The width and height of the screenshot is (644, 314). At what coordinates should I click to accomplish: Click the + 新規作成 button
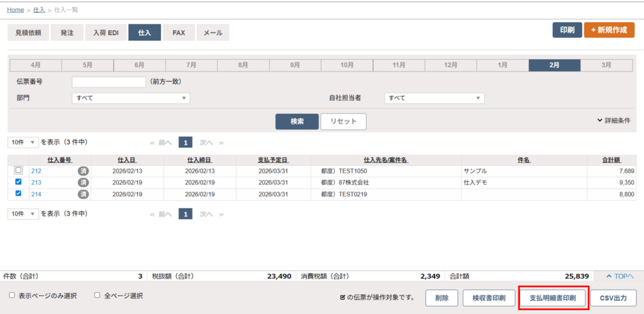(609, 30)
